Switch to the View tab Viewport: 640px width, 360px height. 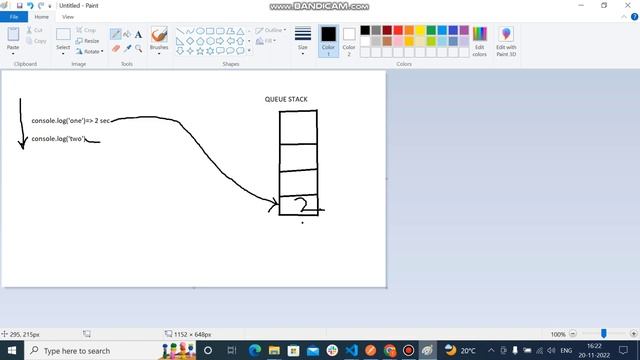click(x=68, y=17)
